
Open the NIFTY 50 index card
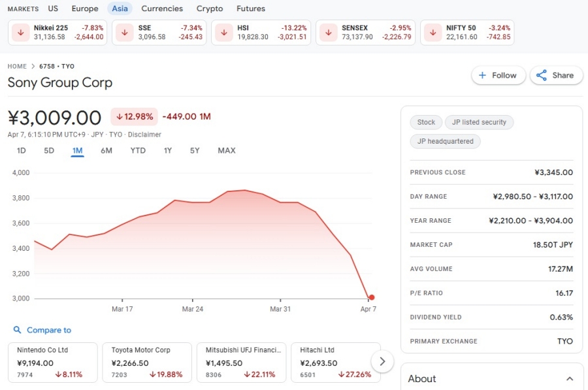467,33
